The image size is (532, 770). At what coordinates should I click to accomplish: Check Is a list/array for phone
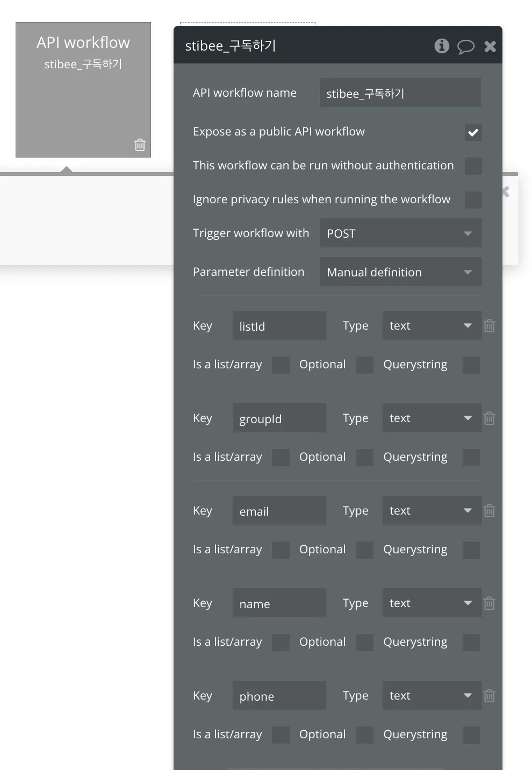281,735
